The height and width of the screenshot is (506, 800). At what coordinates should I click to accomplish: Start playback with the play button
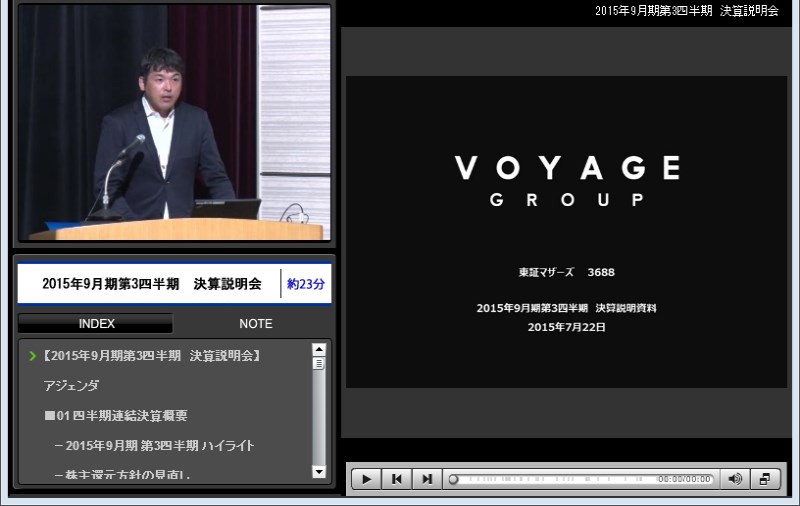[366, 479]
